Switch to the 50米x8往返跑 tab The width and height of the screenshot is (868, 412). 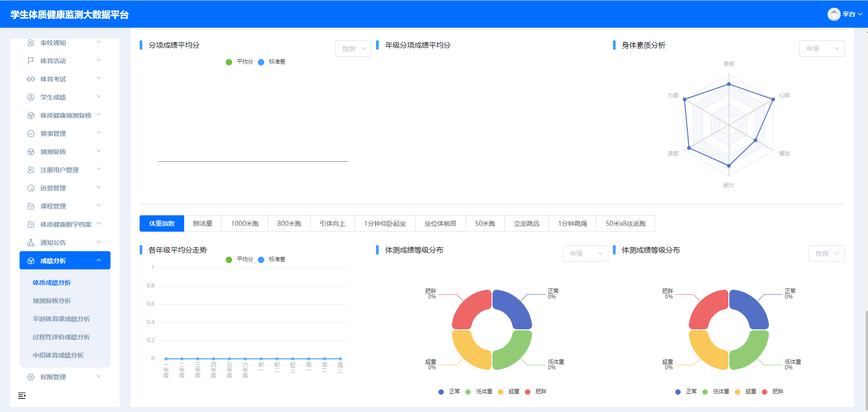pos(626,223)
